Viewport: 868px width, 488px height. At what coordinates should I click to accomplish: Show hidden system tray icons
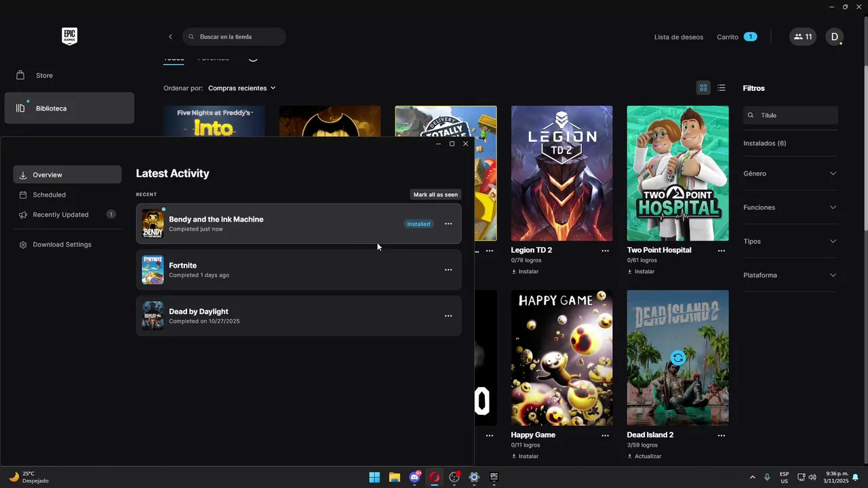(752, 477)
